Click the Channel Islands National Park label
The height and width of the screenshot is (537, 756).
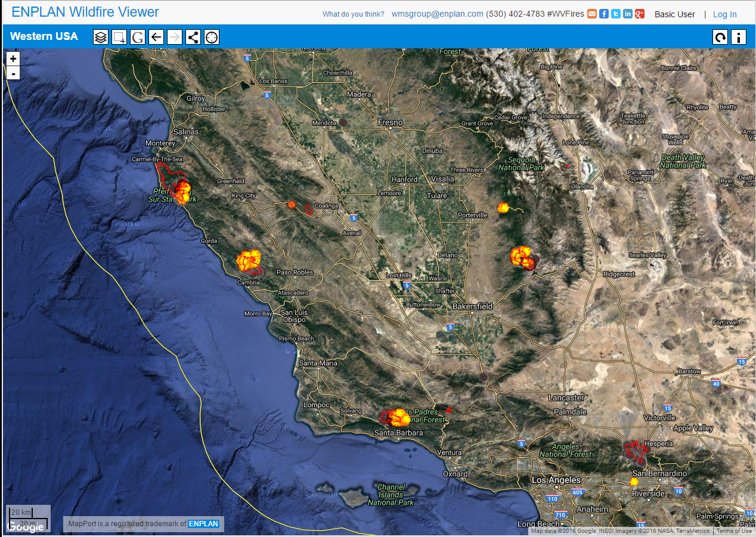tap(391, 495)
